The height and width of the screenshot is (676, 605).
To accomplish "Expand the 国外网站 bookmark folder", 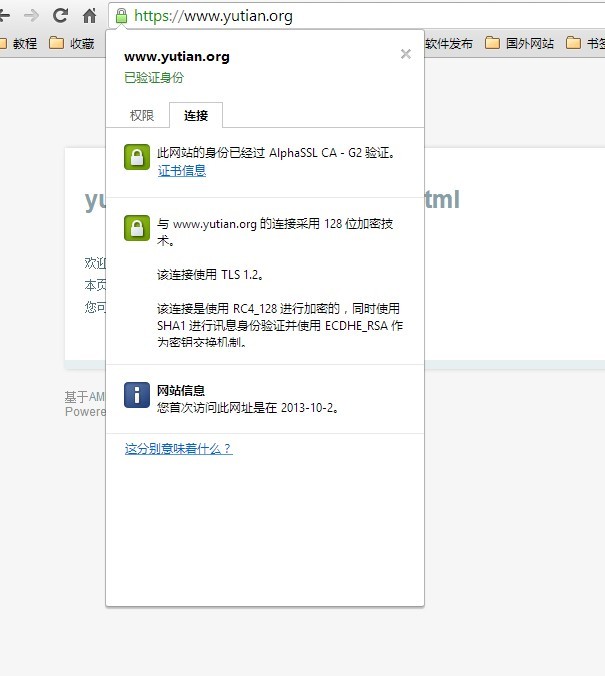I will tap(519, 44).
